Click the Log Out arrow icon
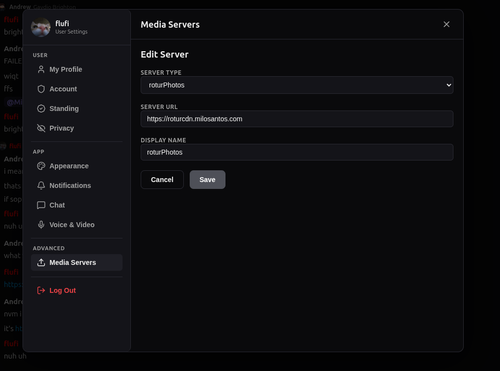This screenshot has height=371, width=500. [41, 291]
